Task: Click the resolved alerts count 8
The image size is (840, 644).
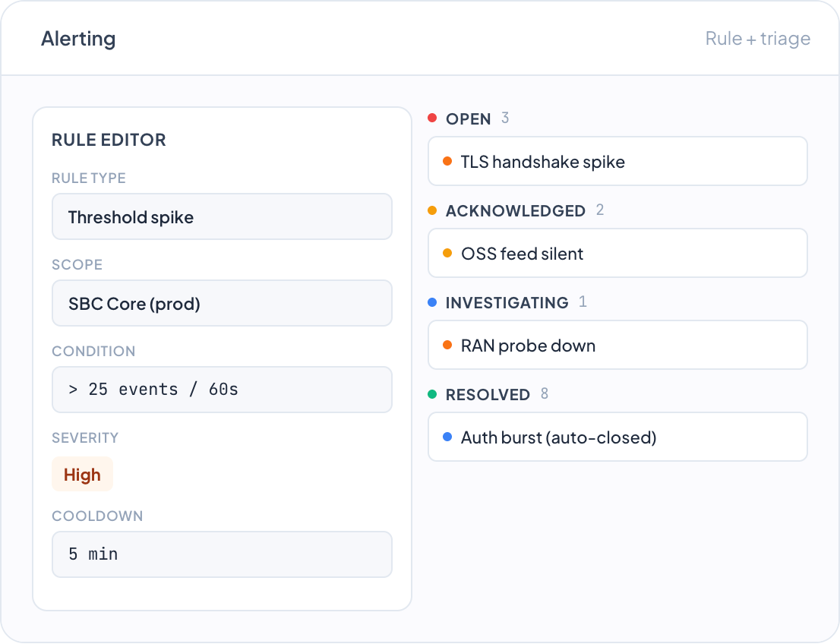Action: [x=545, y=393]
